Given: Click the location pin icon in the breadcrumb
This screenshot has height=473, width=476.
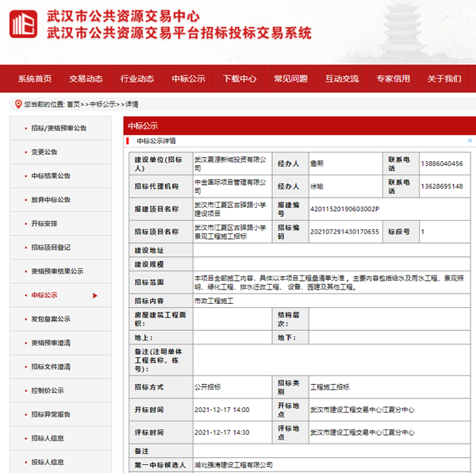Looking at the screenshot, I should pyautogui.click(x=18, y=105).
